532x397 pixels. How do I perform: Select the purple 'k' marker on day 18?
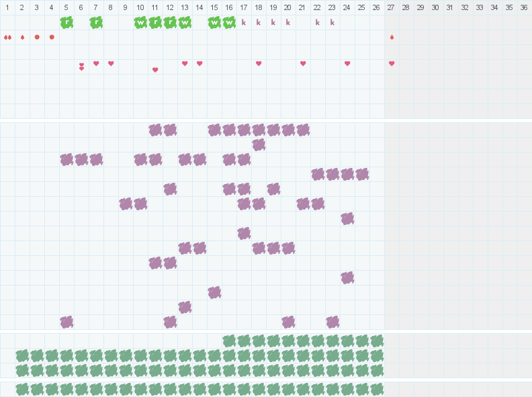coord(259,22)
